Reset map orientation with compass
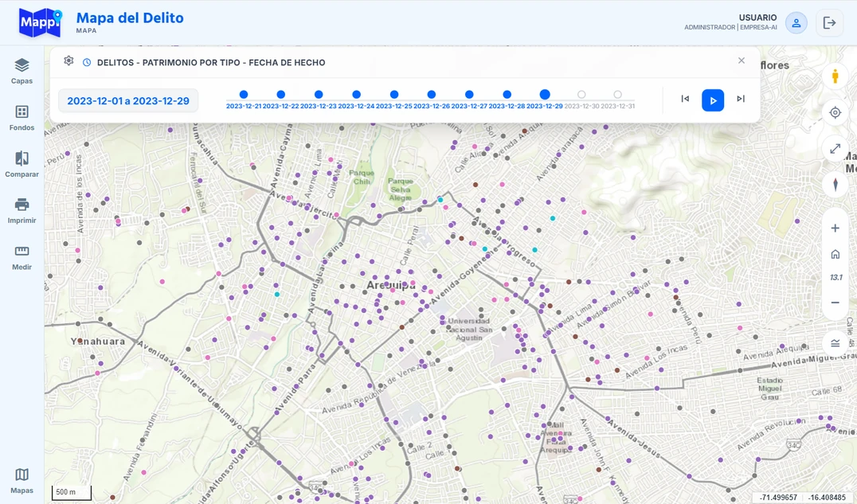Image resolution: width=857 pixels, height=504 pixels. pyautogui.click(x=835, y=184)
